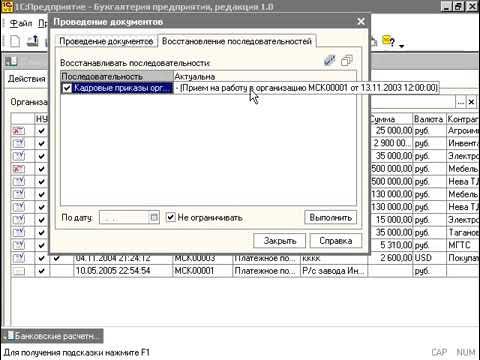Click the list window icon above Действия
Viewport: 480px width, 360px height.
11,61
